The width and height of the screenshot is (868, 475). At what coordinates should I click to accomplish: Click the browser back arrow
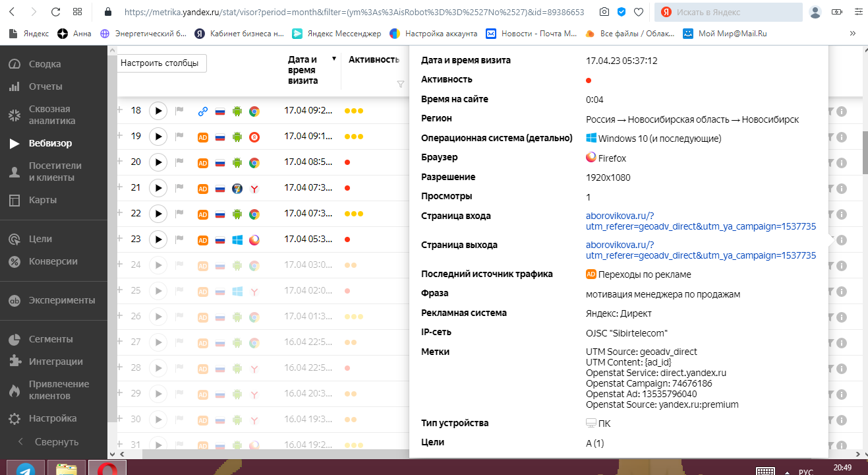pos(12,12)
